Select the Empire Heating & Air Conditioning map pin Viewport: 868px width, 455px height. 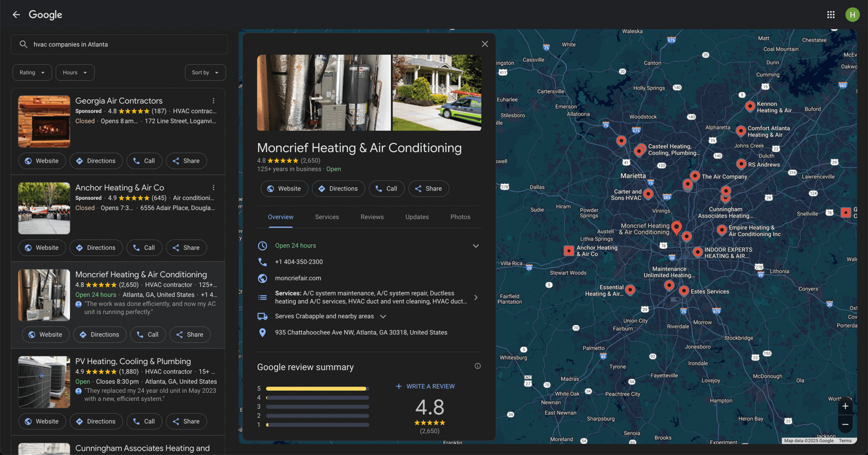(x=722, y=230)
